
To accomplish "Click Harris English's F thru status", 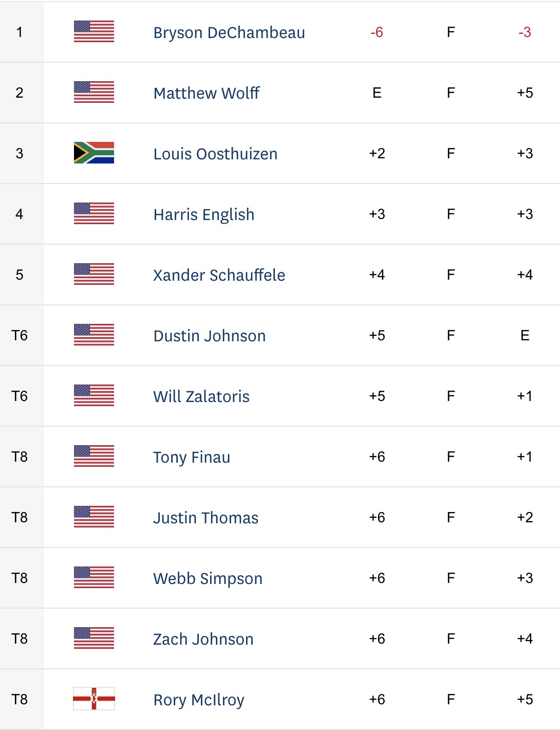I will (451, 214).
